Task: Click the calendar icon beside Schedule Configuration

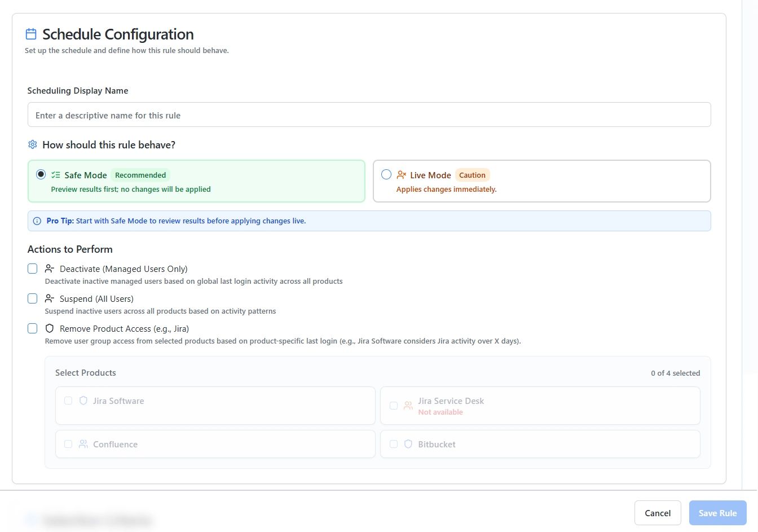Action: pos(31,33)
